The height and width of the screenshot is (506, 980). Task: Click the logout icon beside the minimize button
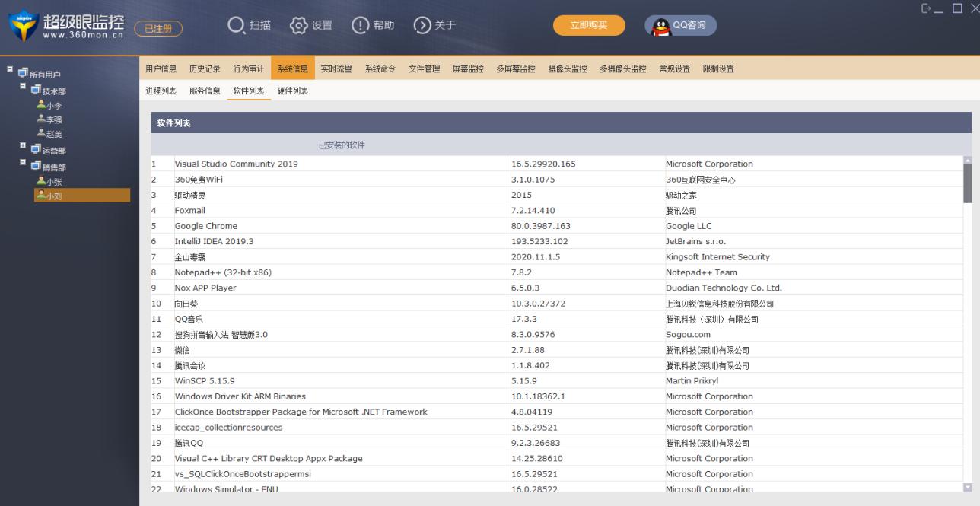tap(926, 8)
